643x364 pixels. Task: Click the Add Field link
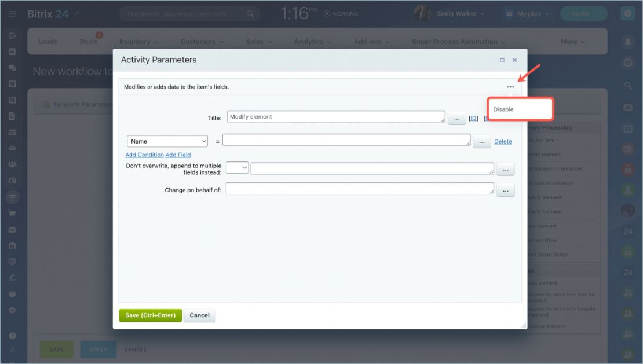[x=178, y=155]
